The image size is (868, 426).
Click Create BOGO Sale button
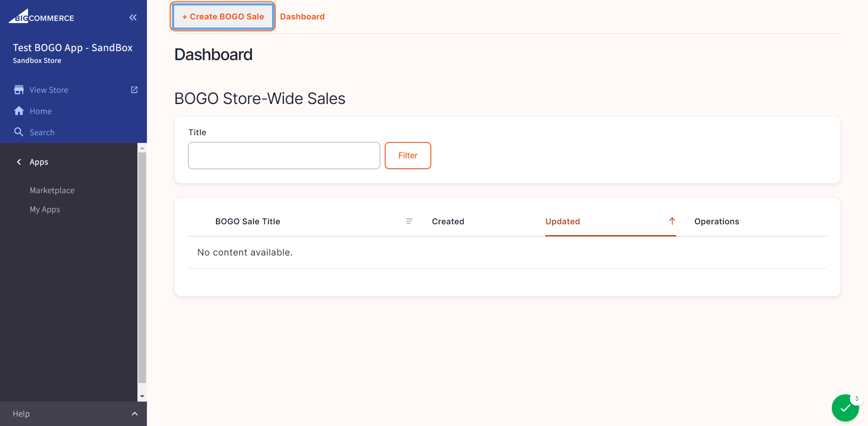point(223,17)
